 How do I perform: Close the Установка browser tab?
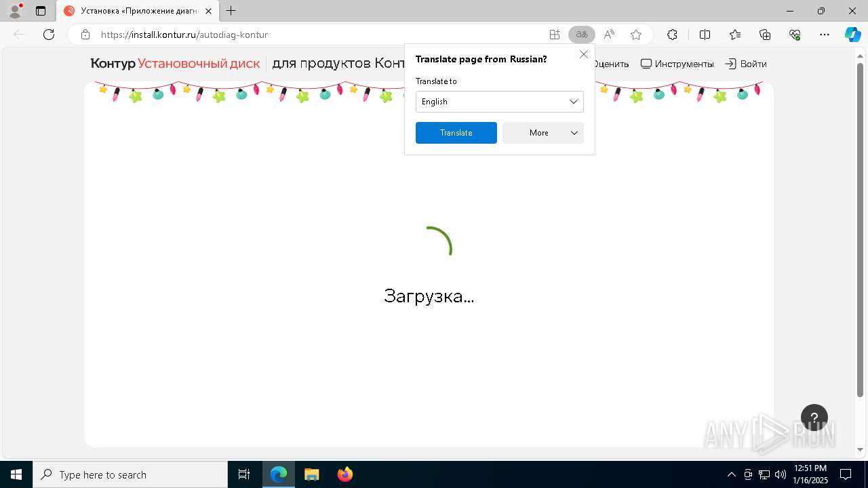click(x=208, y=11)
